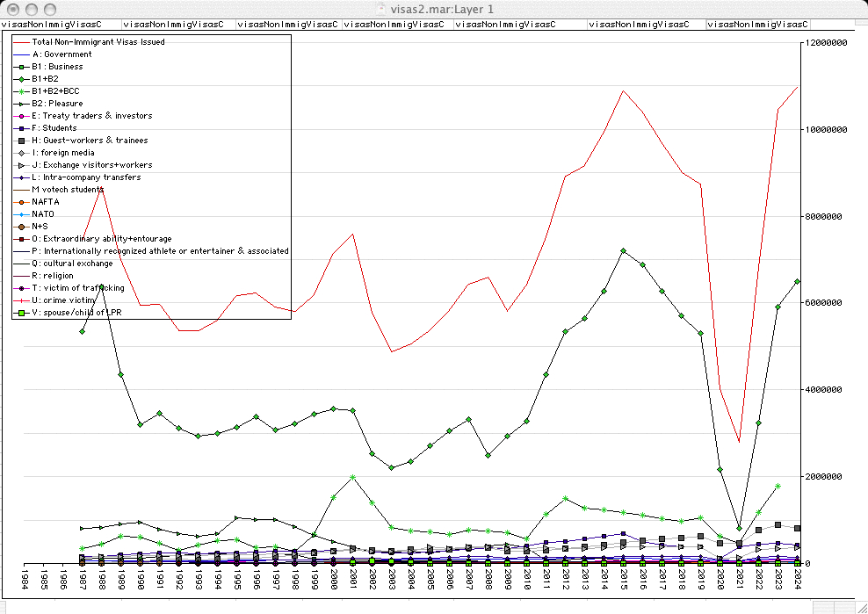Click the 'Q: cultural exchange' legend label
This screenshot has width=868, height=614.
click(x=72, y=264)
